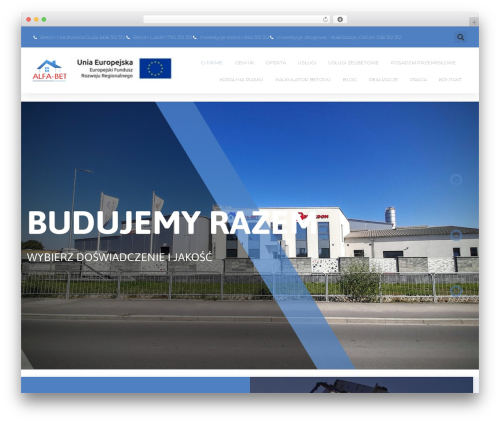Click the ALFA-BET house logo

click(x=49, y=70)
